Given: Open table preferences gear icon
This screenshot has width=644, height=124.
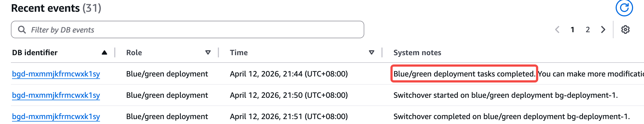Looking at the screenshot, I should coord(625,29).
